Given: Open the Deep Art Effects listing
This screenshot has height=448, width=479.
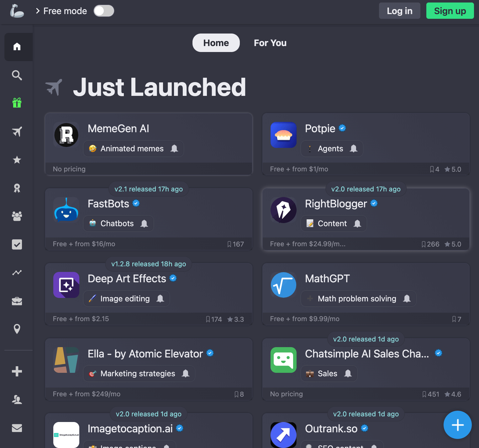Looking at the screenshot, I should pyautogui.click(x=127, y=279).
